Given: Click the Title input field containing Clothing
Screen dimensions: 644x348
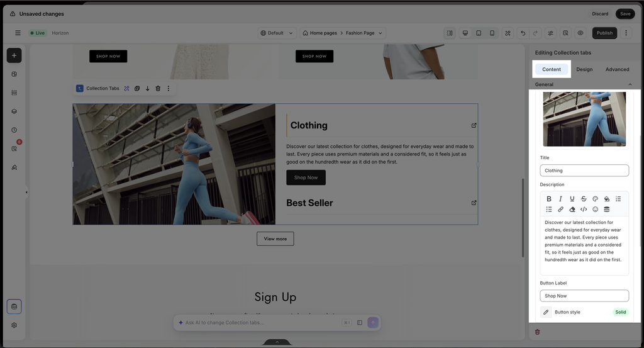Looking at the screenshot, I should (x=584, y=171).
